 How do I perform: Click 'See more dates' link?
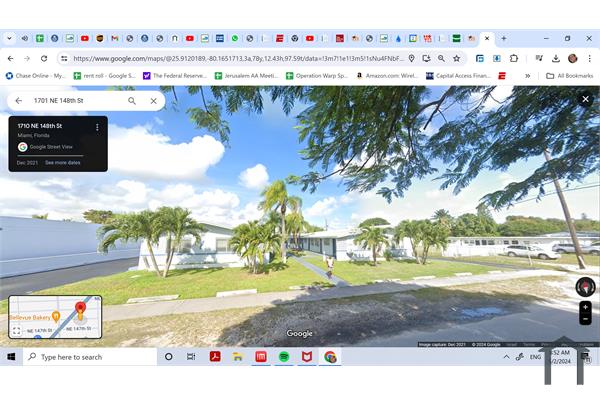63,163
